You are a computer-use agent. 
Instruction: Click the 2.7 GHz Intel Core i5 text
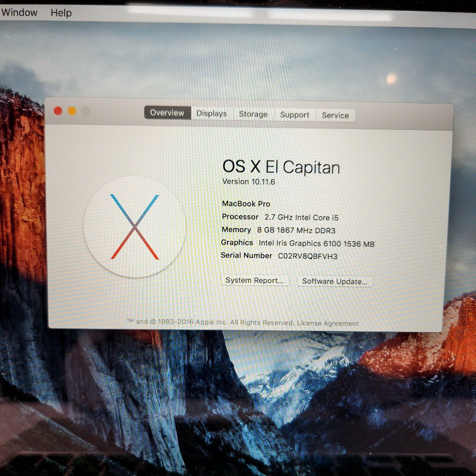pyautogui.click(x=301, y=218)
